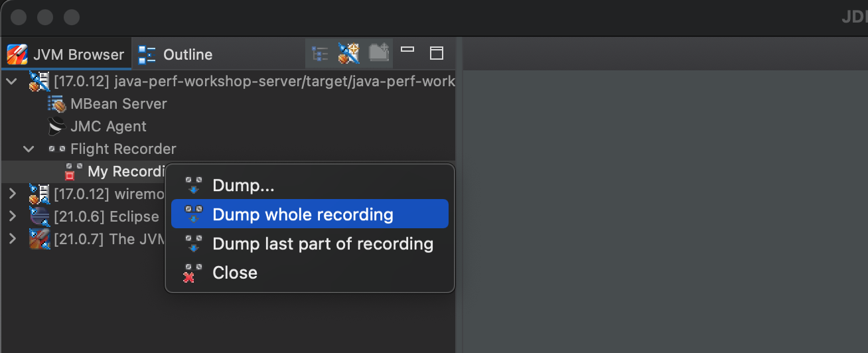This screenshot has height=353, width=868.
Task: Collapse the Flight Recorder node
Action: (29, 149)
